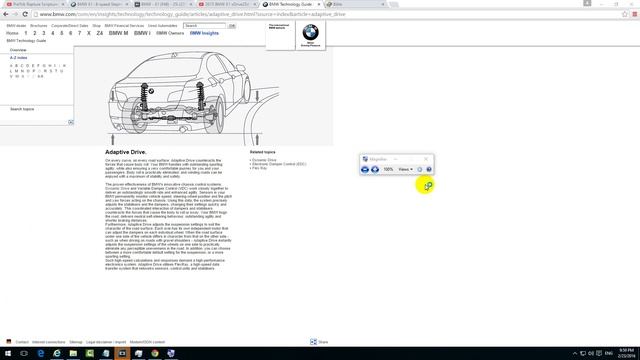Open the BMW Insights nav item
Screen dimensions: 640x360
point(204,33)
